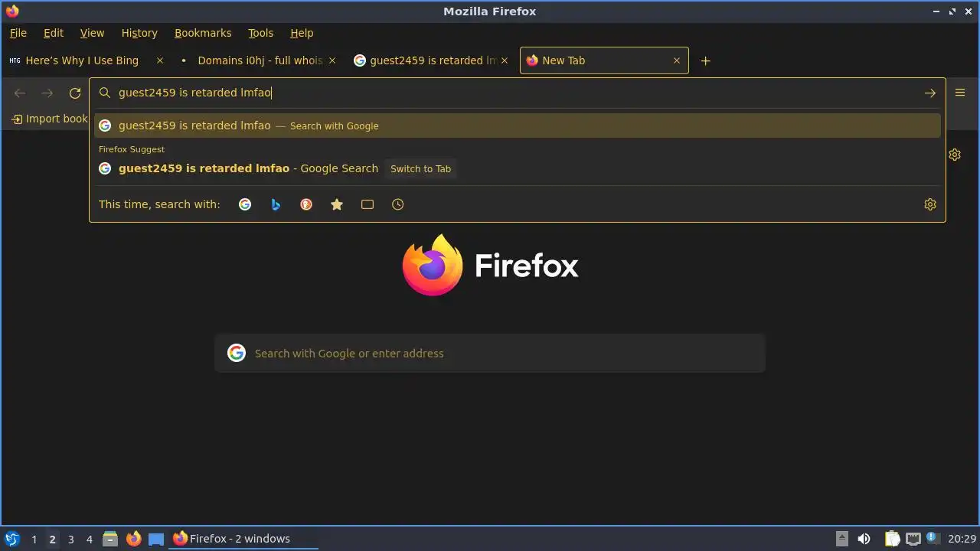Open the clipboard manager tray icon
Image resolution: width=980 pixels, height=551 pixels.
(x=892, y=539)
